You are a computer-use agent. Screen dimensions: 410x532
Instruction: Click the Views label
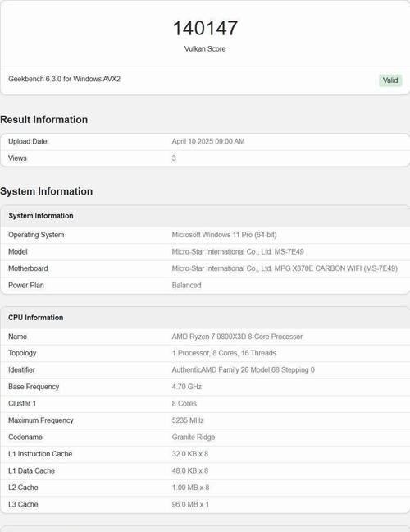click(17, 158)
